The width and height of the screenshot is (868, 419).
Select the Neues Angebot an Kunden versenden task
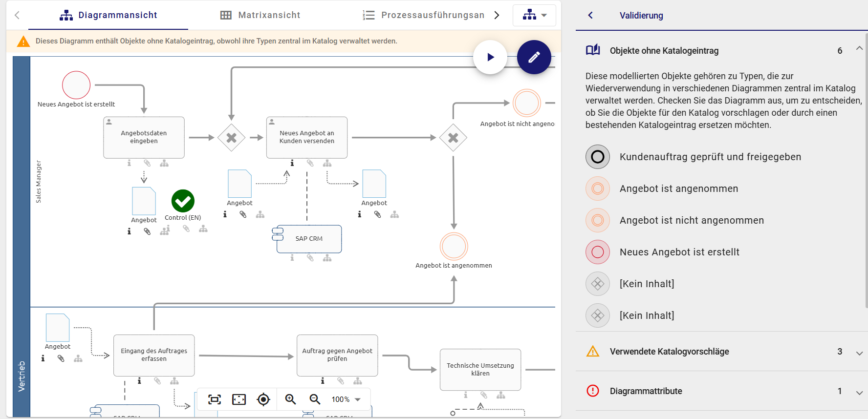coord(307,137)
